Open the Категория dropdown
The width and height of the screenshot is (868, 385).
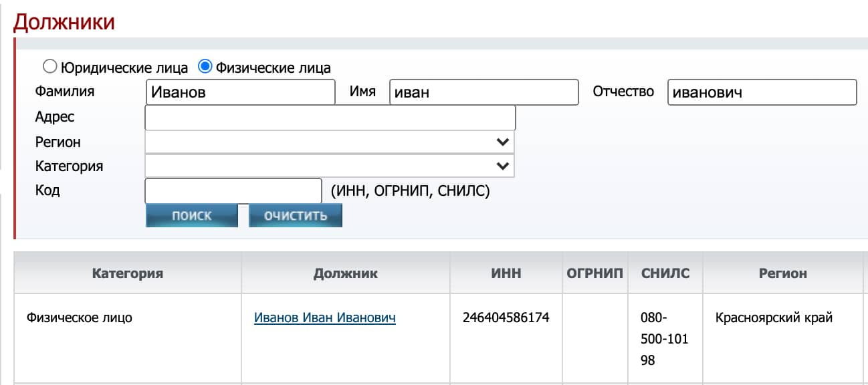[328, 166]
